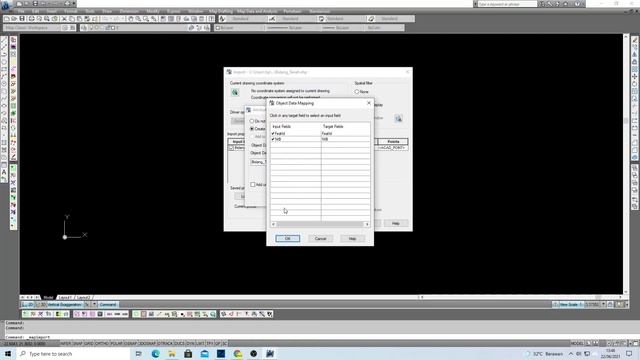Click the New drawing toolbar icon
Image resolution: width=640 pixels, height=360 pixels.
(7, 19)
